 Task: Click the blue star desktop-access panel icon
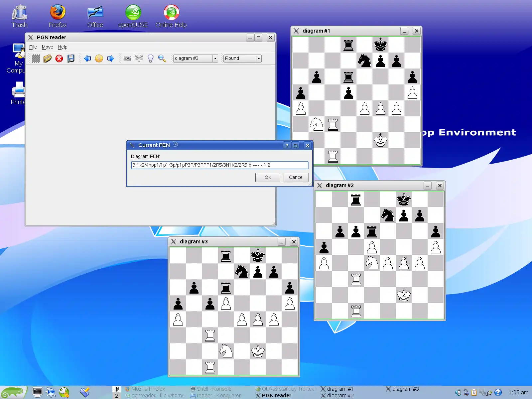pos(51,392)
